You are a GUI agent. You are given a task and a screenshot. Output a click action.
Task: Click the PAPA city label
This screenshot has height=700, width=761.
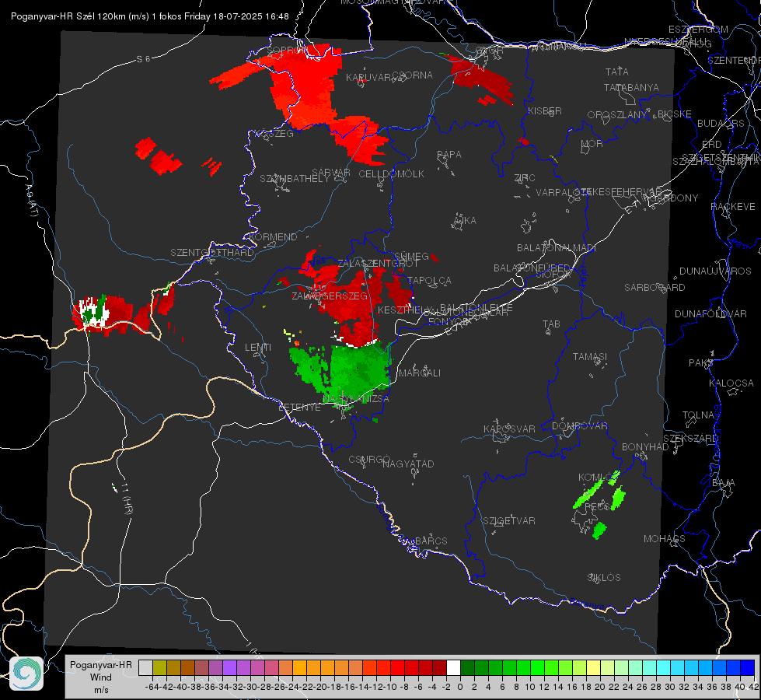click(x=449, y=155)
